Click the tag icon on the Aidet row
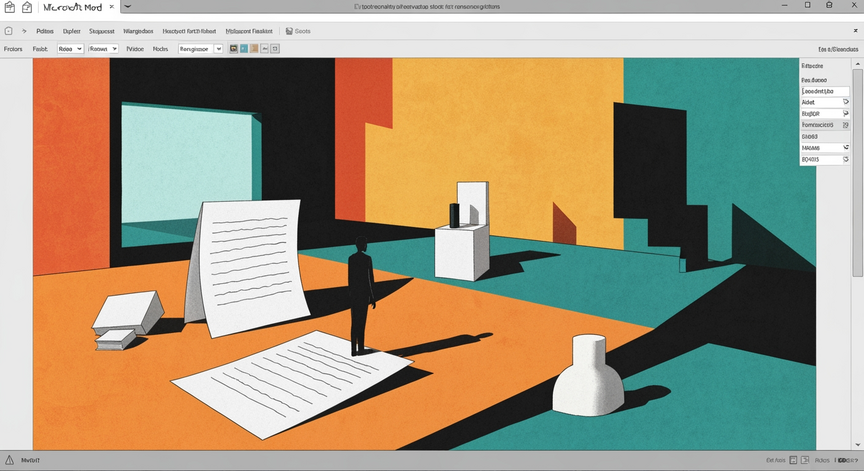This screenshot has height=471, width=864. [846, 102]
